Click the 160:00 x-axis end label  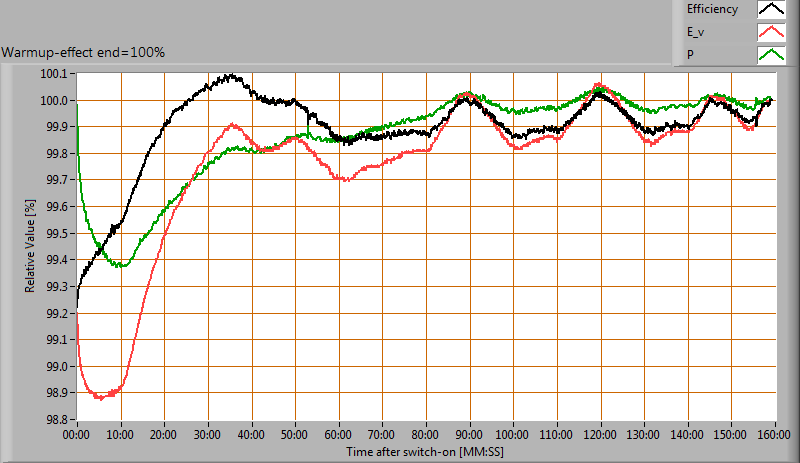(773, 436)
